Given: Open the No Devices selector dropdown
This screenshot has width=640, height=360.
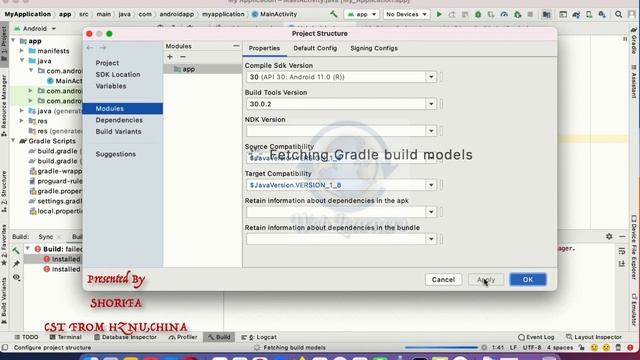Looking at the screenshot, I should 406,14.
